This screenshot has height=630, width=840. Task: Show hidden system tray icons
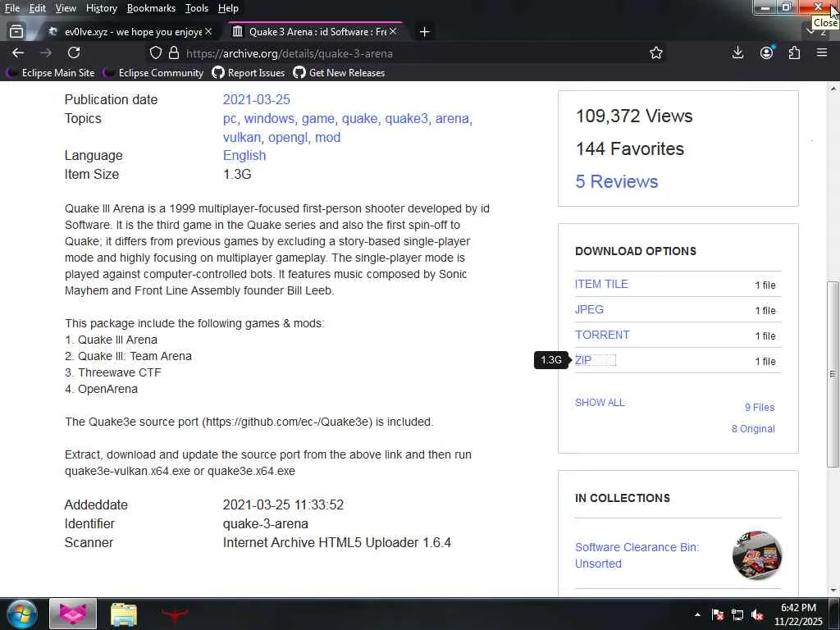[x=697, y=614]
